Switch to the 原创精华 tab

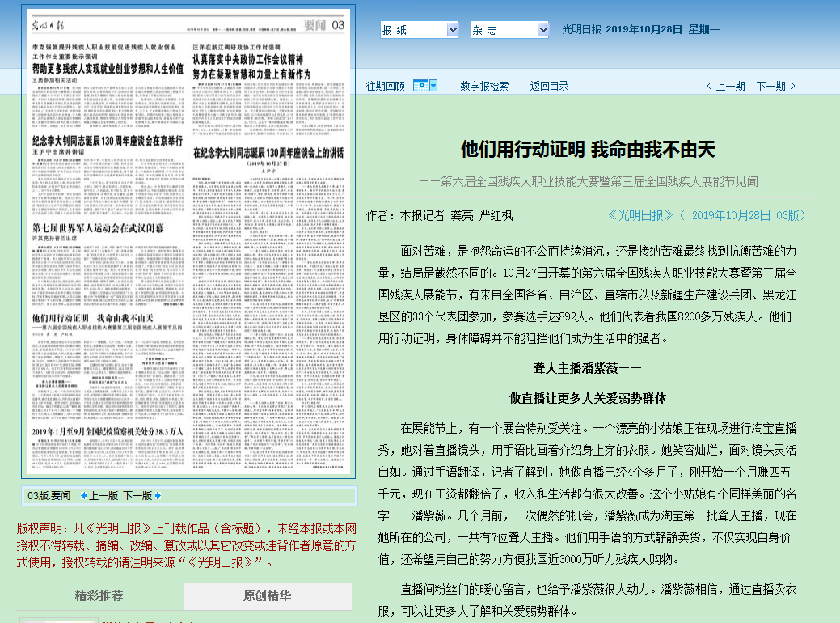(268, 596)
